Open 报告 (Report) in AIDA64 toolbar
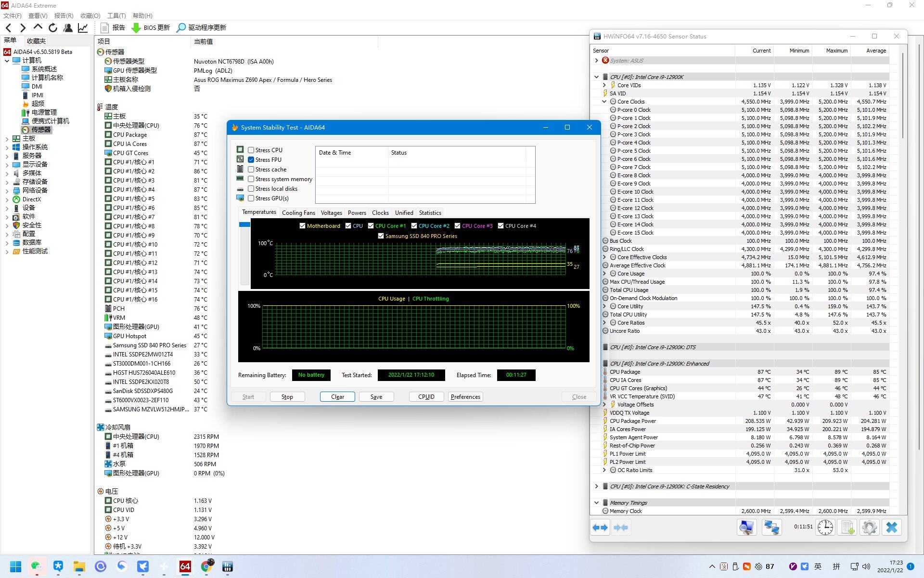924x578 pixels. pyautogui.click(x=113, y=28)
